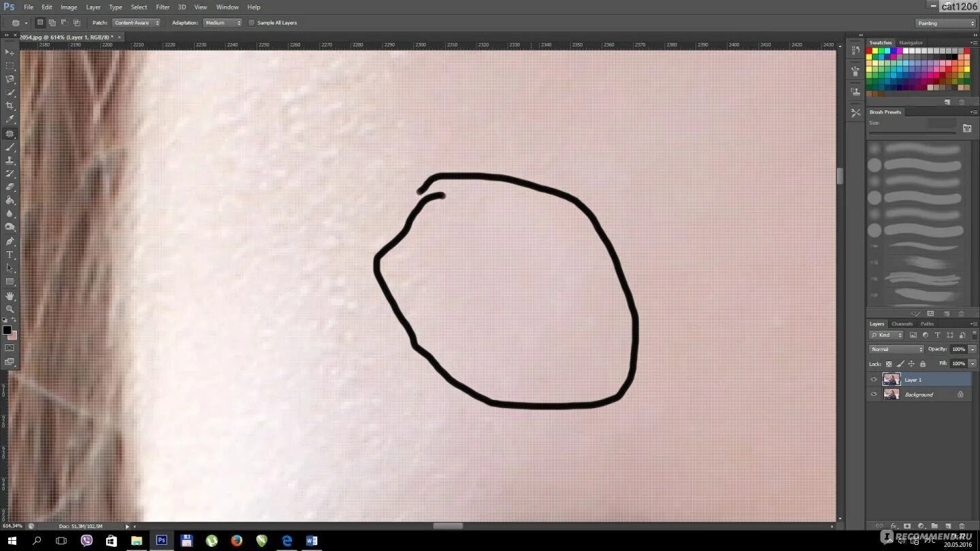Enable Sample All Layers checkbox

click(252, 22)
